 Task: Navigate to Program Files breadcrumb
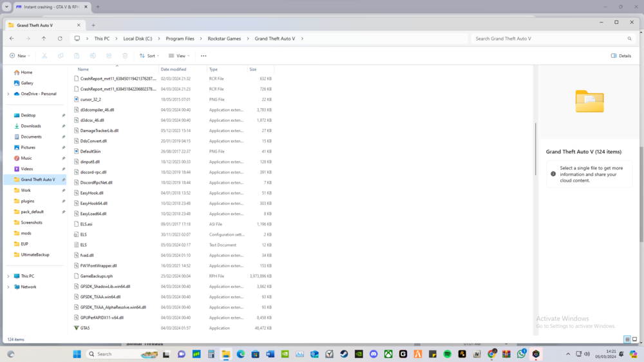(180, 39)
